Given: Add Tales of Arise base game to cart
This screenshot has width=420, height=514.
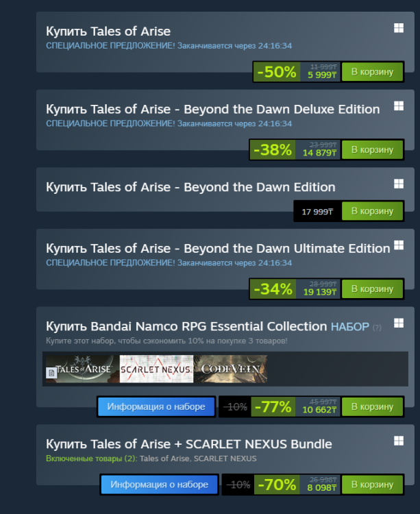Looking at the screenshot, I should click(372, 71).
